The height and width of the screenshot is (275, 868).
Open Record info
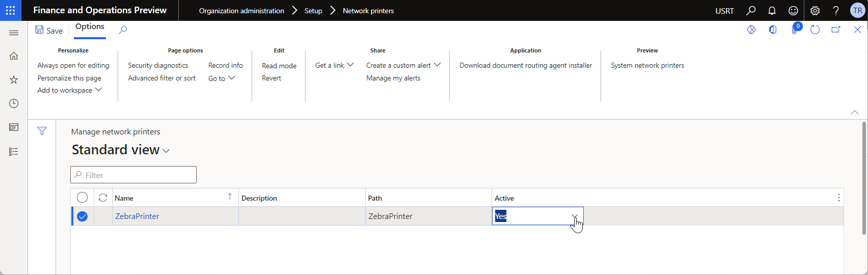(226, 65)
